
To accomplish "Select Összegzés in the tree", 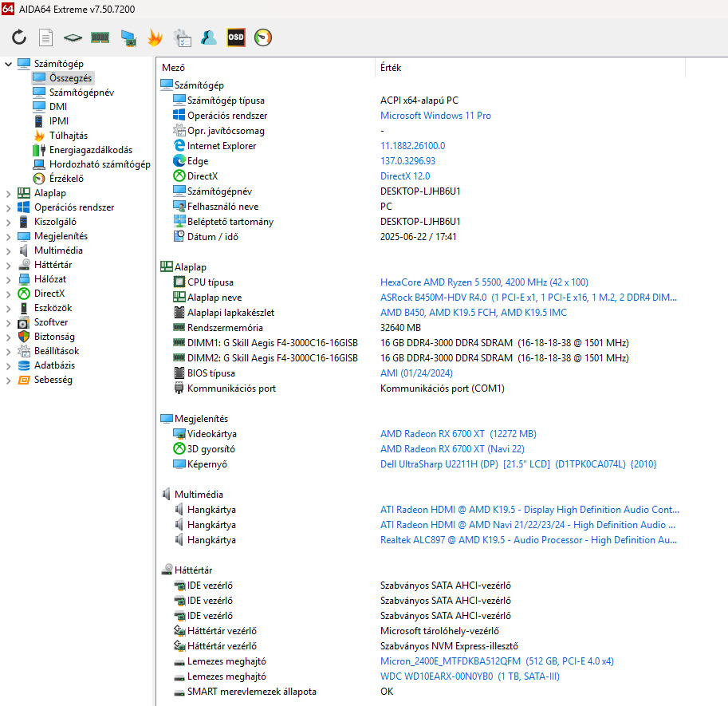I will [x=71, y=78].
